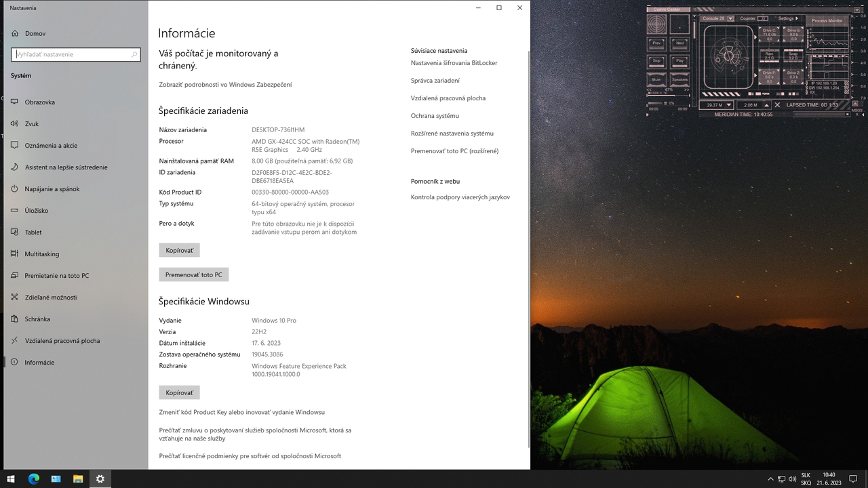Open the notification center icon
The width and height of the screenshot is (868, 488).
tap(853, 479)
